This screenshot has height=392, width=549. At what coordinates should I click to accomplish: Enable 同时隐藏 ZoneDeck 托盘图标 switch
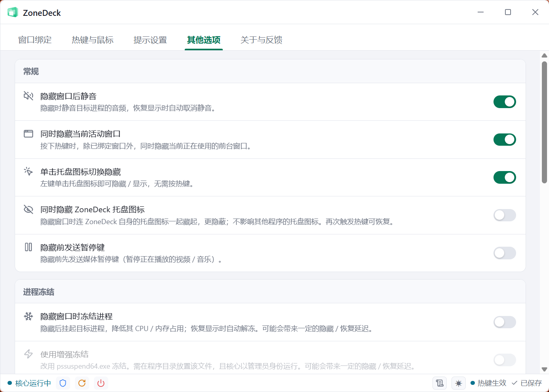(505, 215)
